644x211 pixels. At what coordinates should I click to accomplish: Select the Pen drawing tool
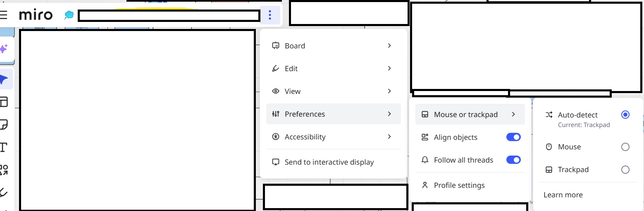(x=4, y=192)
